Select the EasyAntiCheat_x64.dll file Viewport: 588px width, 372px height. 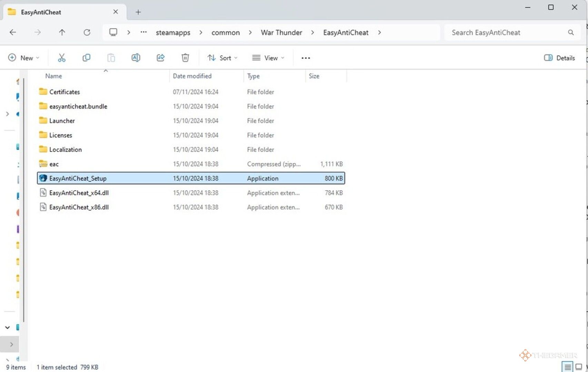point(79,193)
